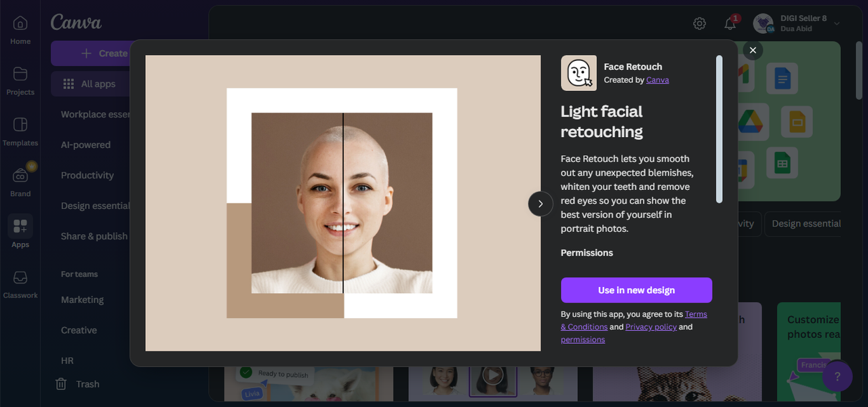Select Productivity category
868x407 pixels.
point(87,176)
